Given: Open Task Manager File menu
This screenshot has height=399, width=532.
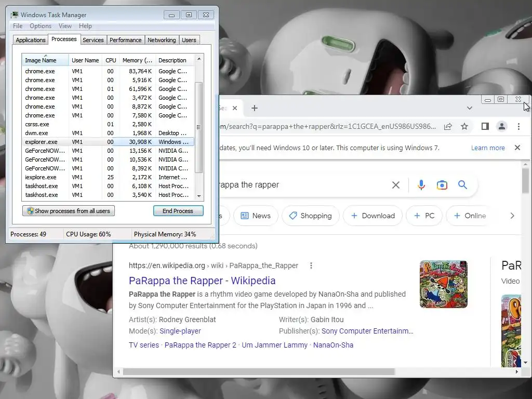Looking at the screenshot, I should pos(18,26).
